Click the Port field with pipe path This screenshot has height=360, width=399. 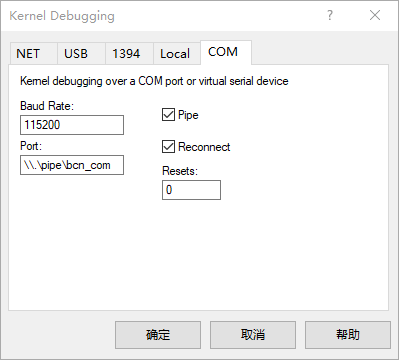click(x=72, y=165)
